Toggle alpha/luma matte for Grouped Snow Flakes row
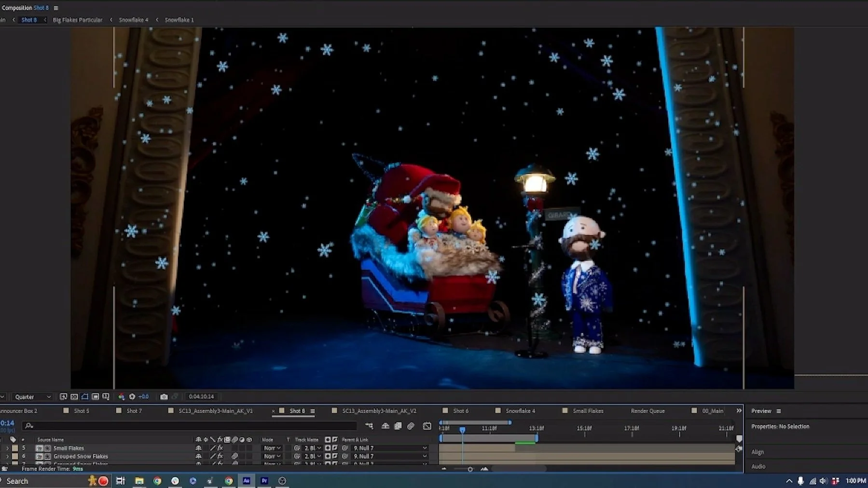Viewport: 868px width, 488px height. click(x=328, y=456)
